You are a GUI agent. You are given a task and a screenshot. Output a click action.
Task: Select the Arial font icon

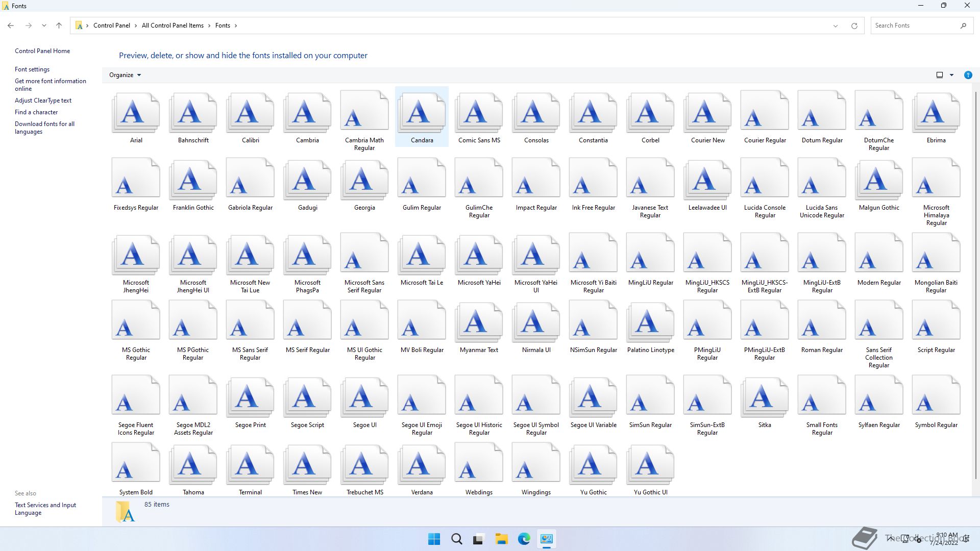click(x=136, y=113)
